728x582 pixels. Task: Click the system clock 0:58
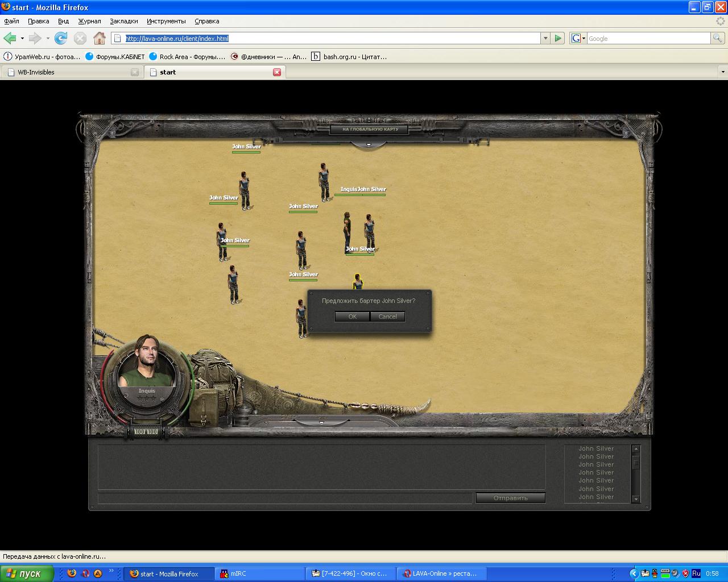pyautogui.click(x=712, y=573)
